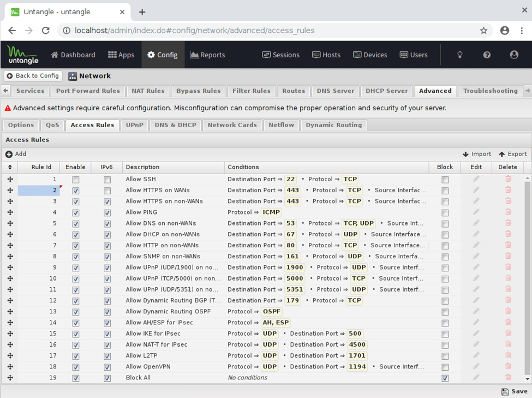Screen dimensions: 532x398
Task: Toggle IPv6 checkbox for Allow HTTPS on WANs
Action: pyautogui.click(x=107, y=191)
